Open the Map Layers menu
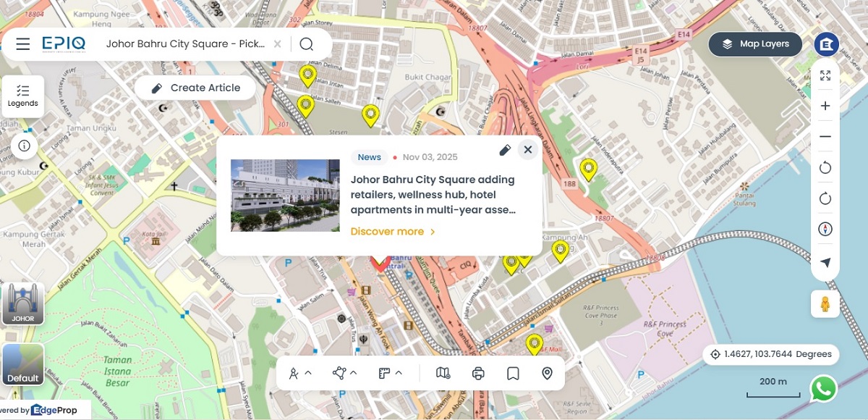Screen dimensions: 868x420 pyautogui.click(x=755, y=44)
